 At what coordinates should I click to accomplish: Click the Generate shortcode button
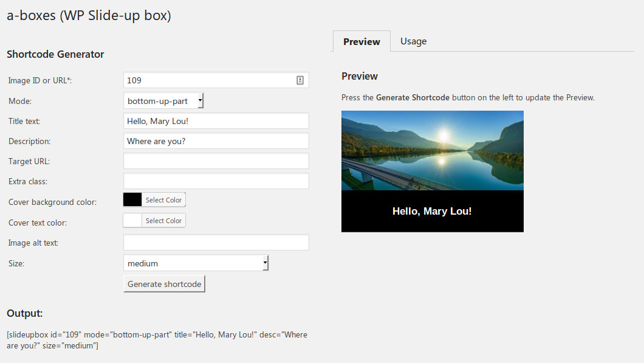(x=164, y=284)
